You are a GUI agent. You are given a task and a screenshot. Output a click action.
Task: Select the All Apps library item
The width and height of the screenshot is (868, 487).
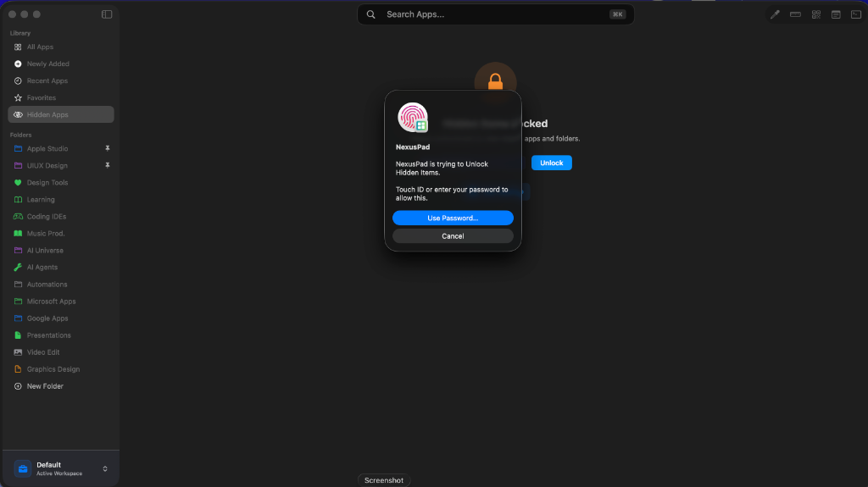pos(61,47)
